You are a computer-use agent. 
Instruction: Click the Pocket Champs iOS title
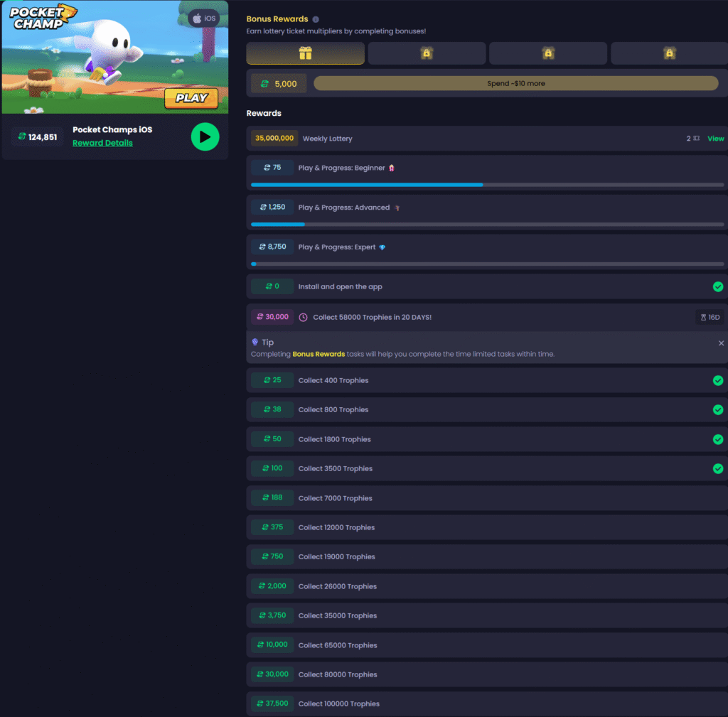click(x=112, y=130)
